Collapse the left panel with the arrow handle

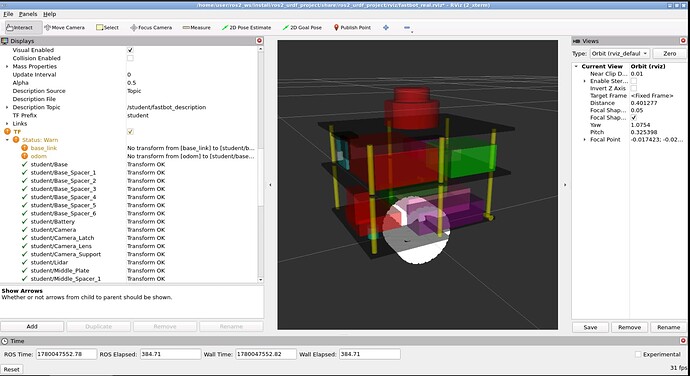270,185
